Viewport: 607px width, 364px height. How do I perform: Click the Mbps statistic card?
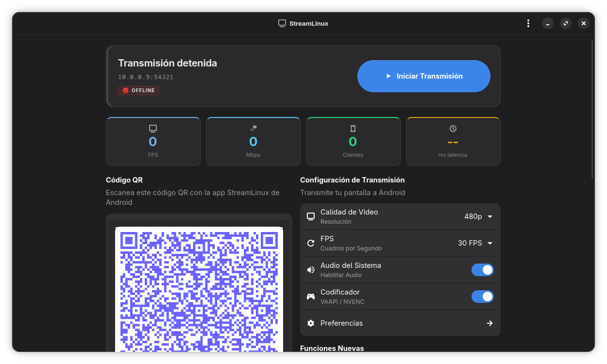[x=253, y=142]
